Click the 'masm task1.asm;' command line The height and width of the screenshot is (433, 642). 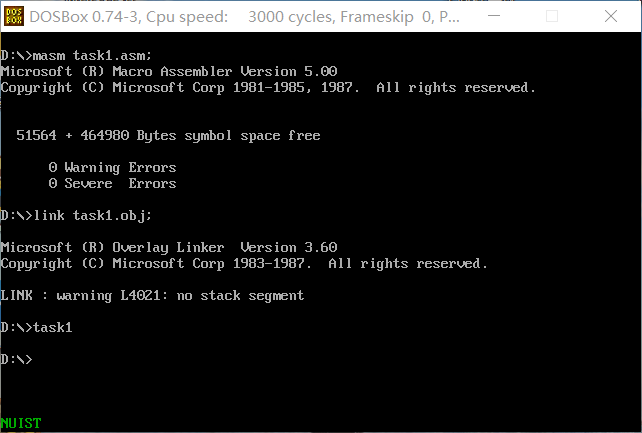coord(76,56)
